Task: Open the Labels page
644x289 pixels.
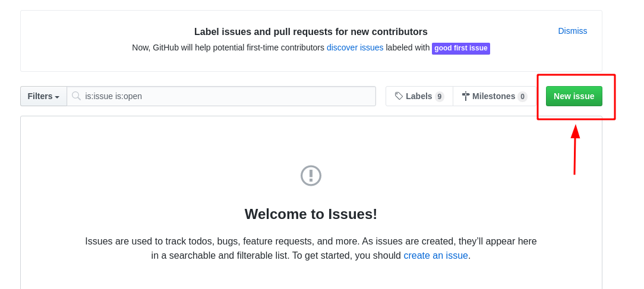Action: point(419,96)
